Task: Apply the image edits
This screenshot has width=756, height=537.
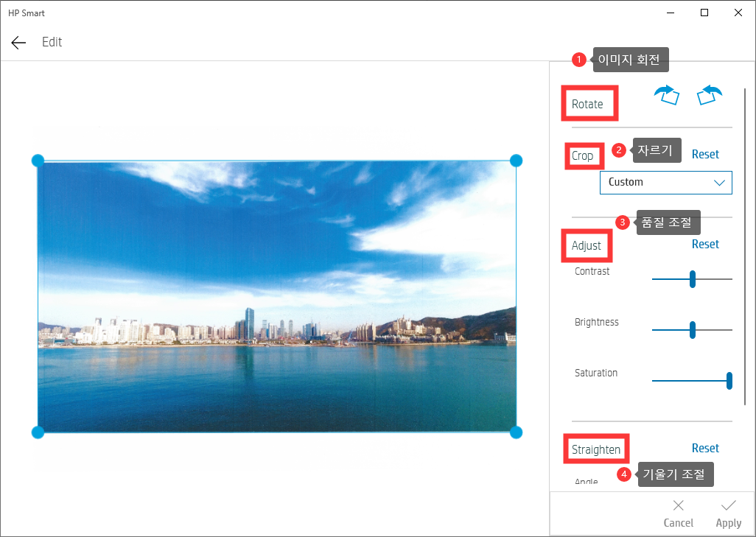Action: point(729,514)
